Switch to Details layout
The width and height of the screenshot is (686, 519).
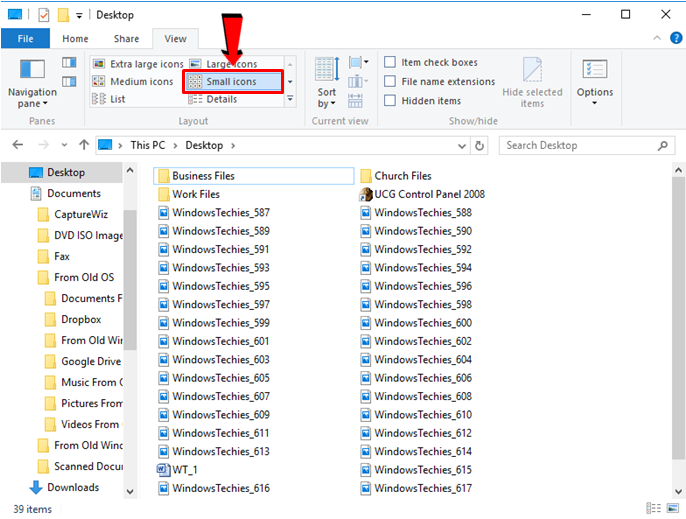click(213, 99)
